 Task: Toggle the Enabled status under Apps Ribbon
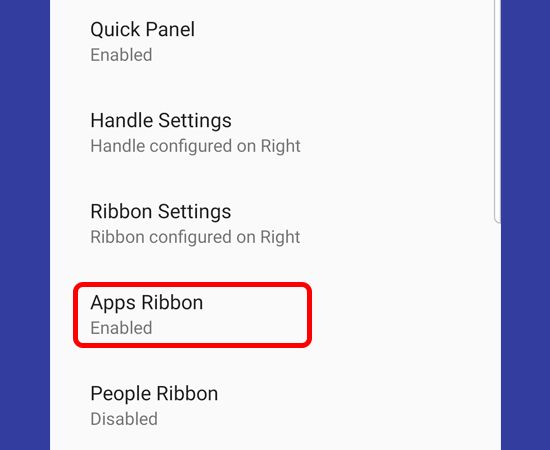click(x=121, y=328)
